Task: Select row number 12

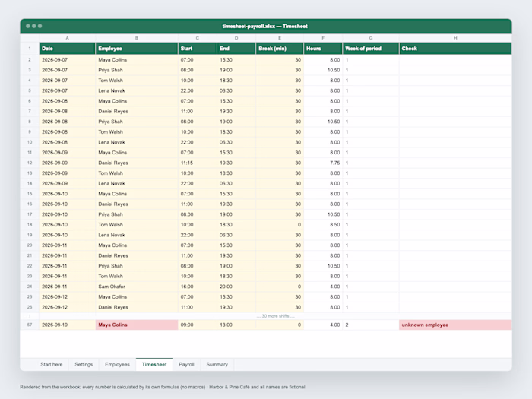Action: [30, 163]
